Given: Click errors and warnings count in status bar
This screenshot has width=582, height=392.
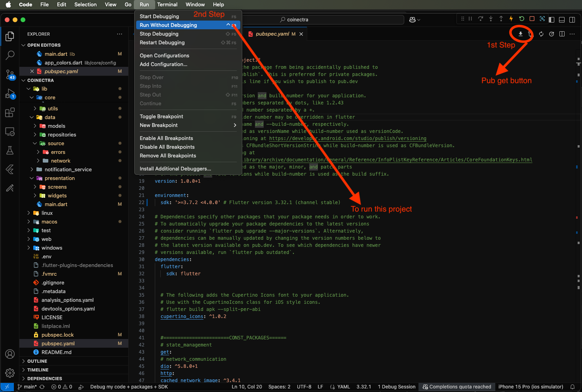Looking at the screenshot, I should click(x=62, y=387).
